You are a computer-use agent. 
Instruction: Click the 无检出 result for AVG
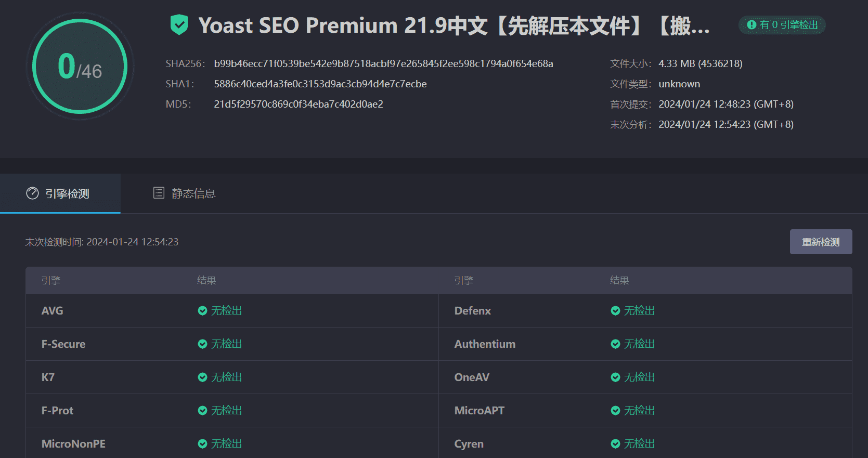(226, 310)
